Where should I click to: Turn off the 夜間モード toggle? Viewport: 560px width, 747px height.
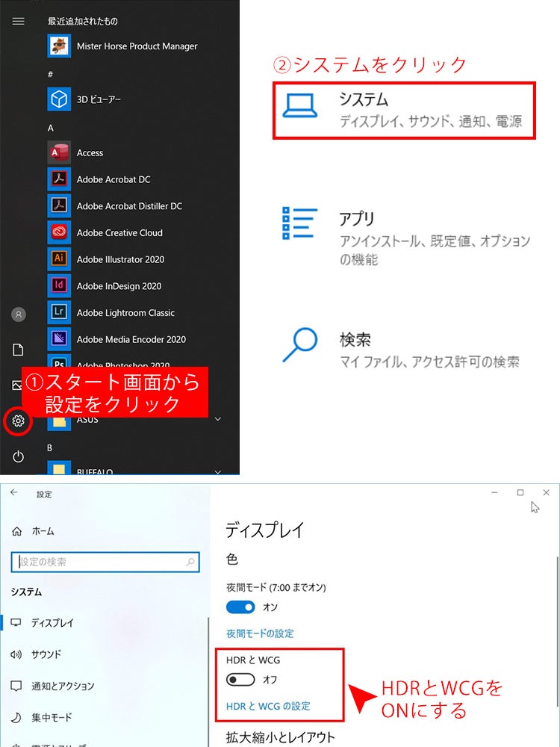[x=240, y=607]
